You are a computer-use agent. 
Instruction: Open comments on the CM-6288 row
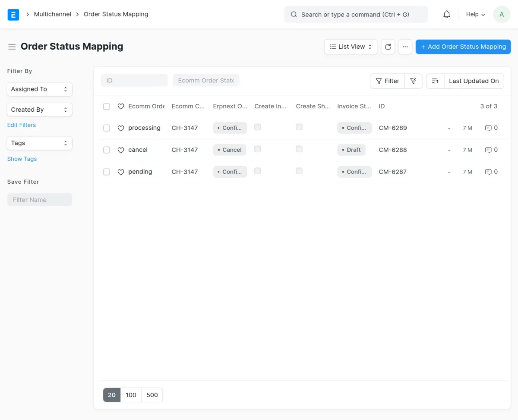[x=488, y=150]
